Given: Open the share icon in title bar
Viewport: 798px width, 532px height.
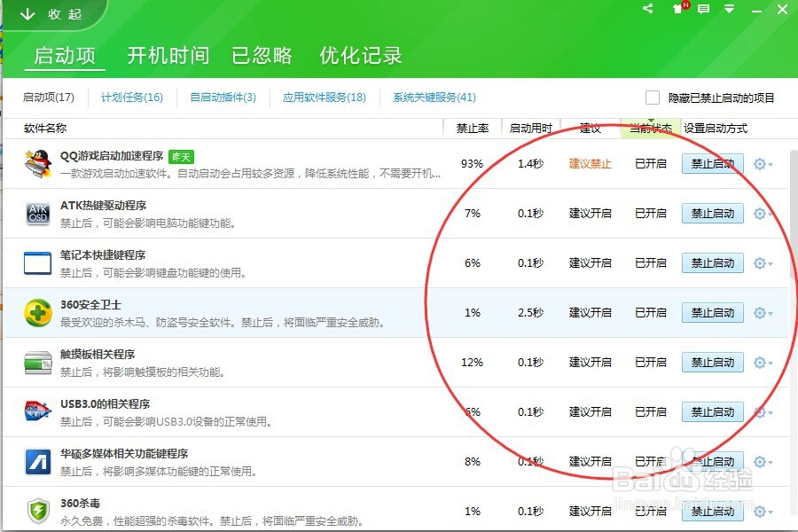Looking at the screenshot, I should pos(648,8).
